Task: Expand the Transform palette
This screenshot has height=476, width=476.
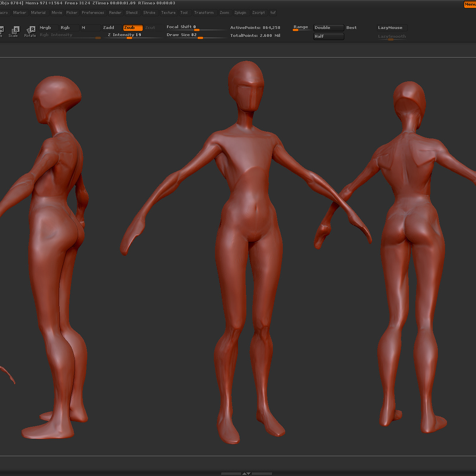Action: [204, 13]
